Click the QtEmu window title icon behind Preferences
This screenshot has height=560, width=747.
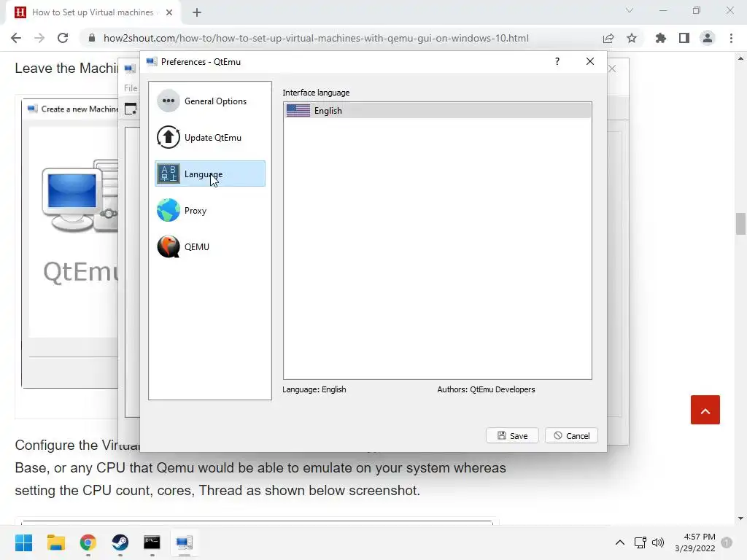[130, 69]
